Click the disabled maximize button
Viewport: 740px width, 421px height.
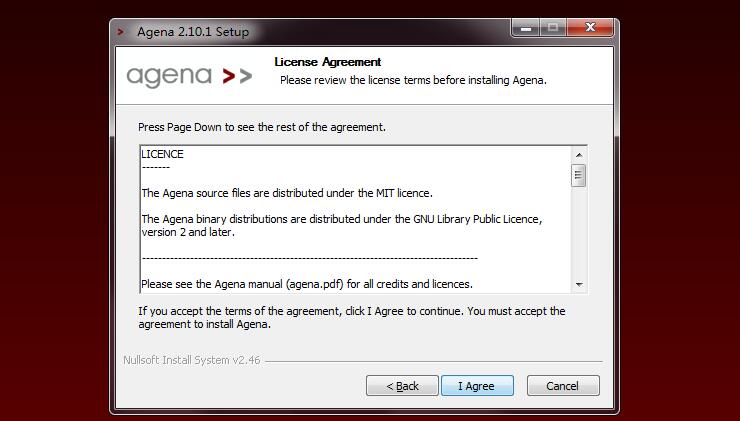pyautogui.click(x=553, y=28)
